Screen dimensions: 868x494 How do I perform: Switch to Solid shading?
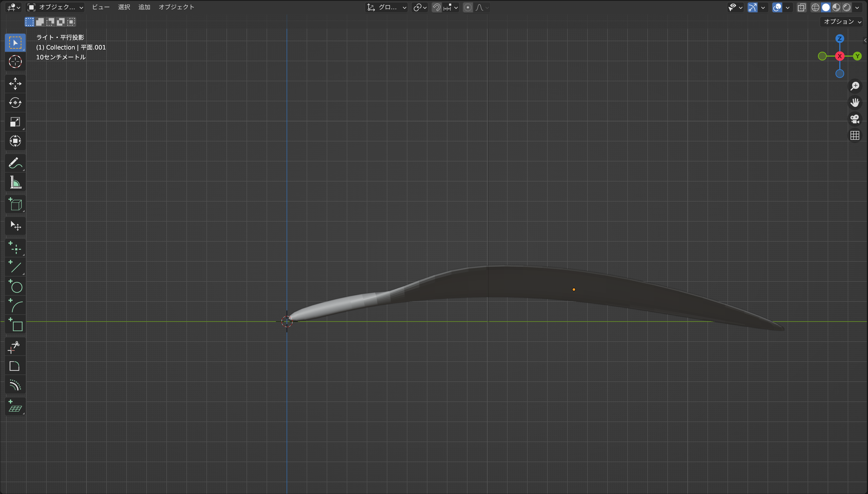pos(826,7)
